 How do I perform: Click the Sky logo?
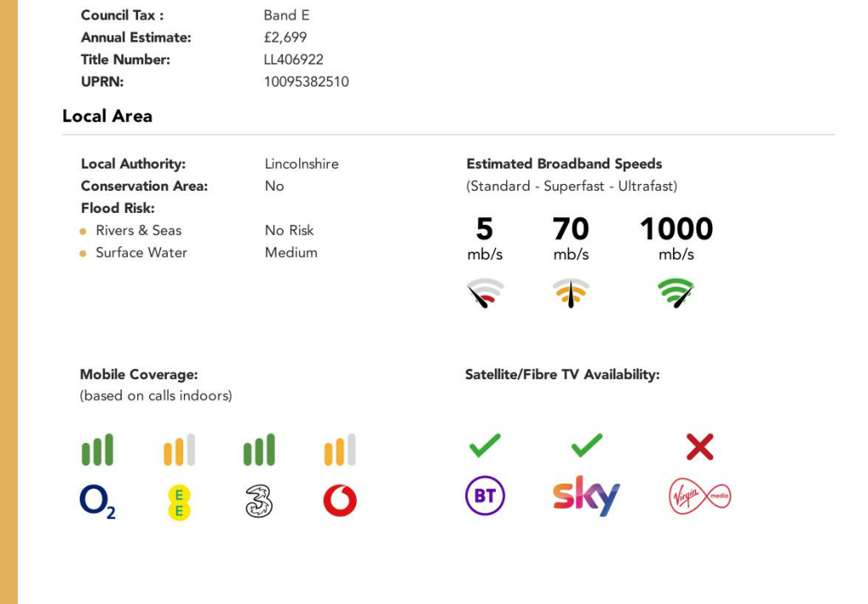pyautogui.click(x=586, y=495)
